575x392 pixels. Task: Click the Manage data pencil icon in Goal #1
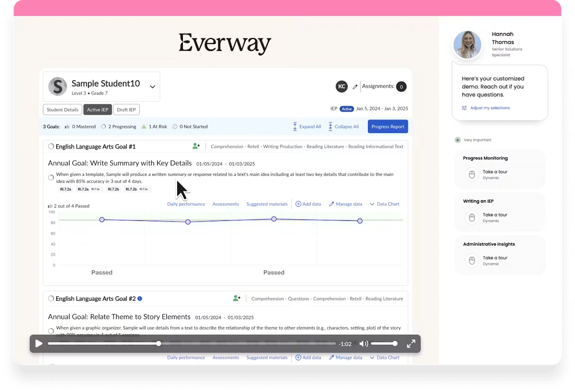tap(331, 204)
